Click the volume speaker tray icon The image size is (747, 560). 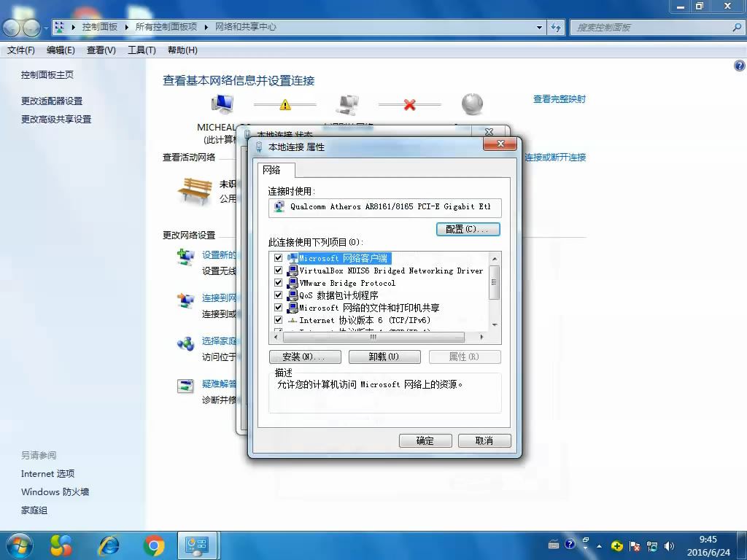[x=670, y=545]
